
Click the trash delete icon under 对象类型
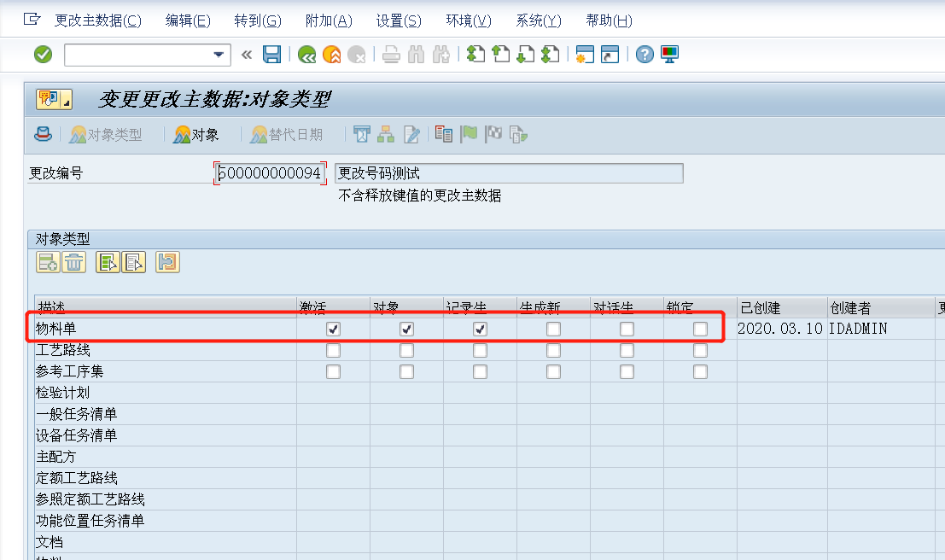[x=74, y=262]
